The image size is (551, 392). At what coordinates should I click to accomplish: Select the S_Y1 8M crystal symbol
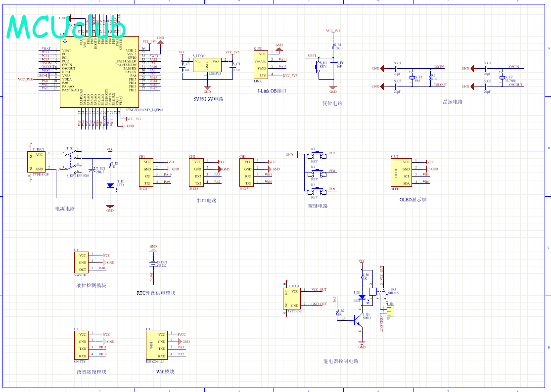coord(412,78)
